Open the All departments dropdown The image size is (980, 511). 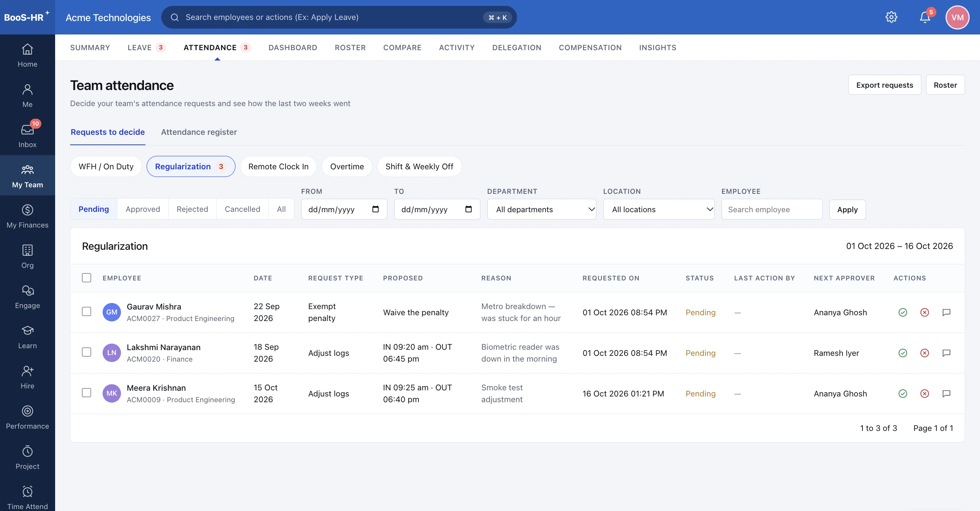(542, 209)
